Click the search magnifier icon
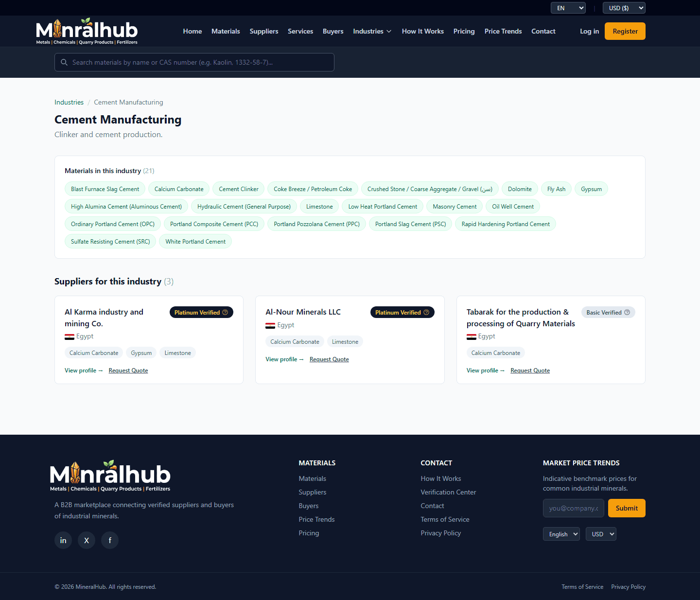The width and height of the screenshot is (700, 600). click(x=64, y=62)
